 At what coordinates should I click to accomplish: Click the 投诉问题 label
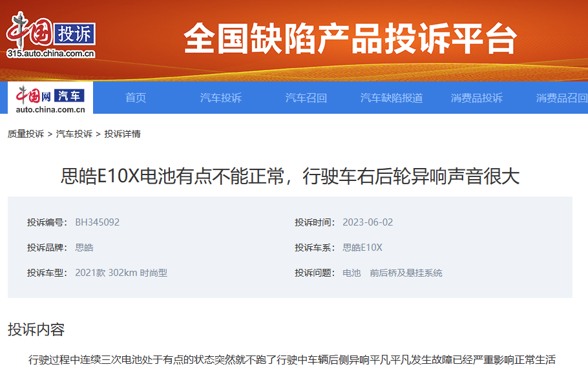pyautogui.click(x=315, y=273)
